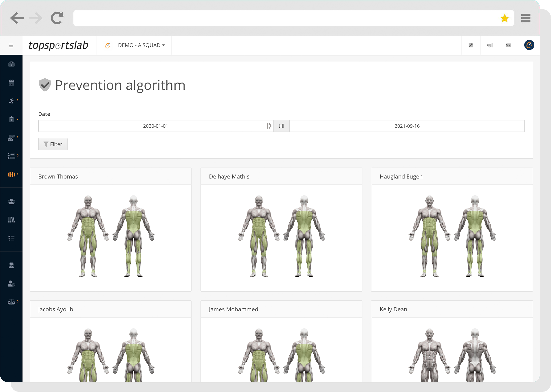Open the user headset sidebar icon
Screen dimensions: 551x392
11,266
